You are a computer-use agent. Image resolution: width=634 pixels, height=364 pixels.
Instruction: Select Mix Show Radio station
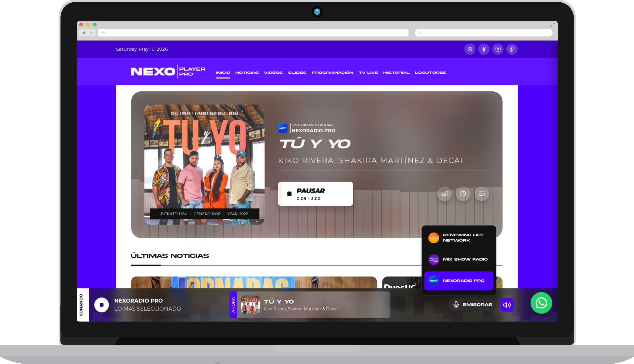coord(459,259)
